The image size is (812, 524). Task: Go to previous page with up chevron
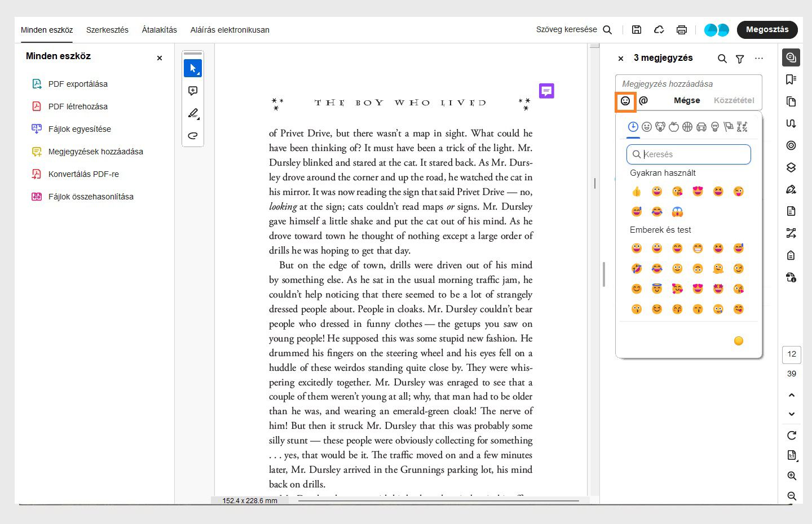click(x=792, y=395)
